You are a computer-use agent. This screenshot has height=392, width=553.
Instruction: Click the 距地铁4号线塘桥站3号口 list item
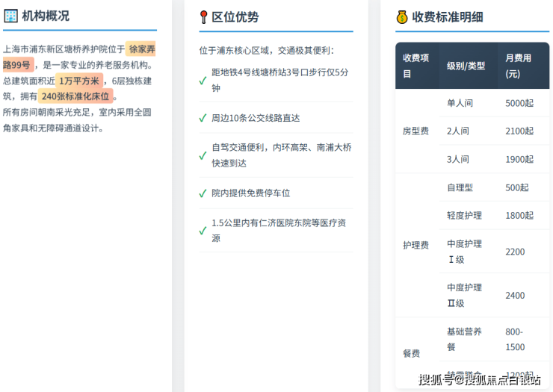pos(276,81)
